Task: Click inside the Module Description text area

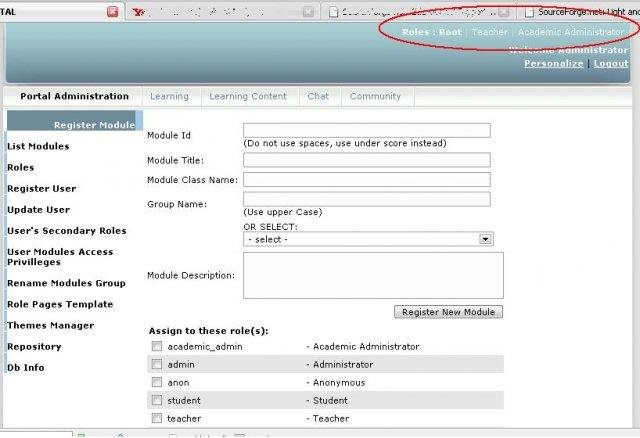Action: tap(373, 276)
